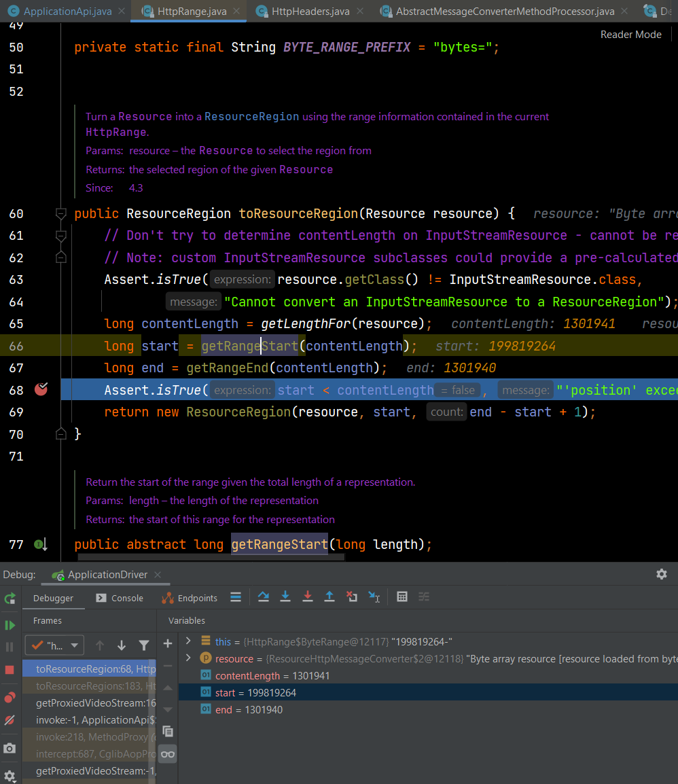Add new watch plus icon
678x784 pixels.
pos(168,643)
